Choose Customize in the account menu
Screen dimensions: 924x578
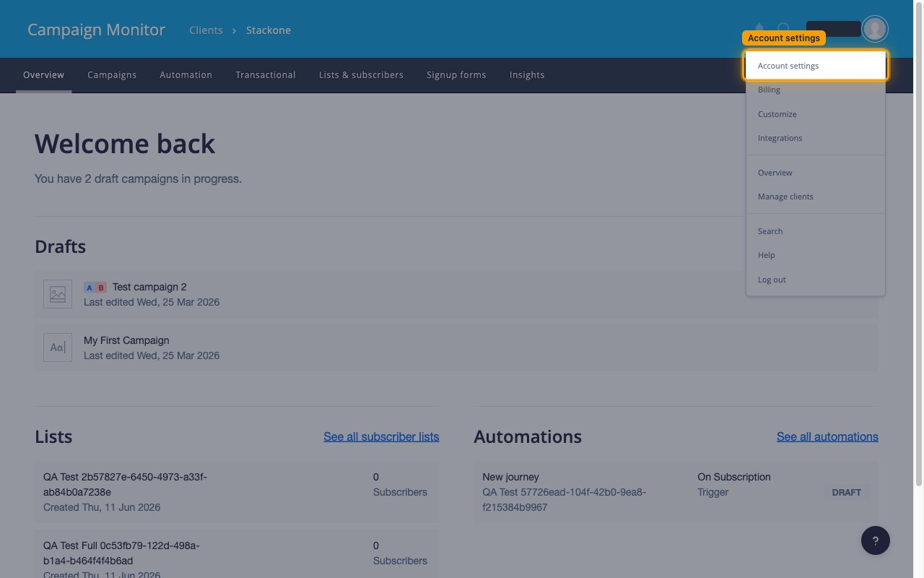816,114
